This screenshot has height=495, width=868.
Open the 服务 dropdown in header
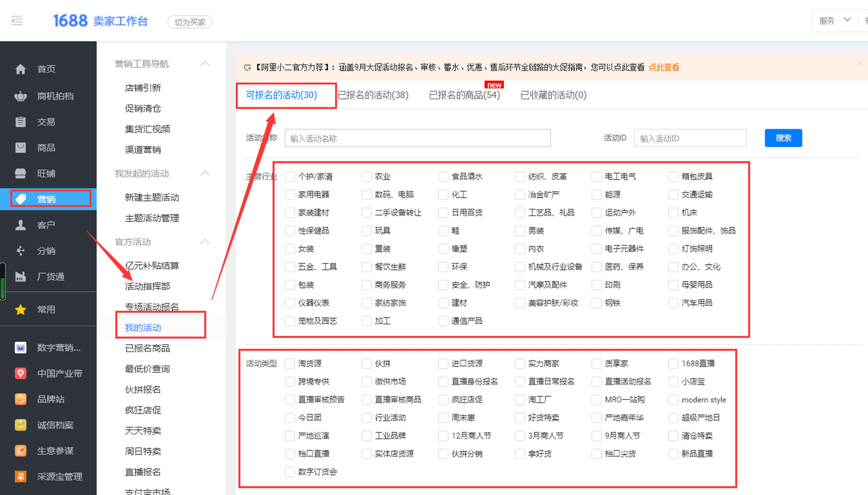(835, 21)
